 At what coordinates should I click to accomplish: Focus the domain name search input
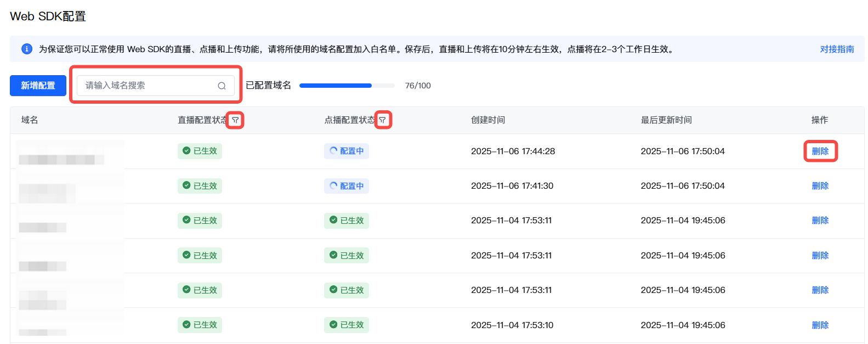[x=148, y=86]
